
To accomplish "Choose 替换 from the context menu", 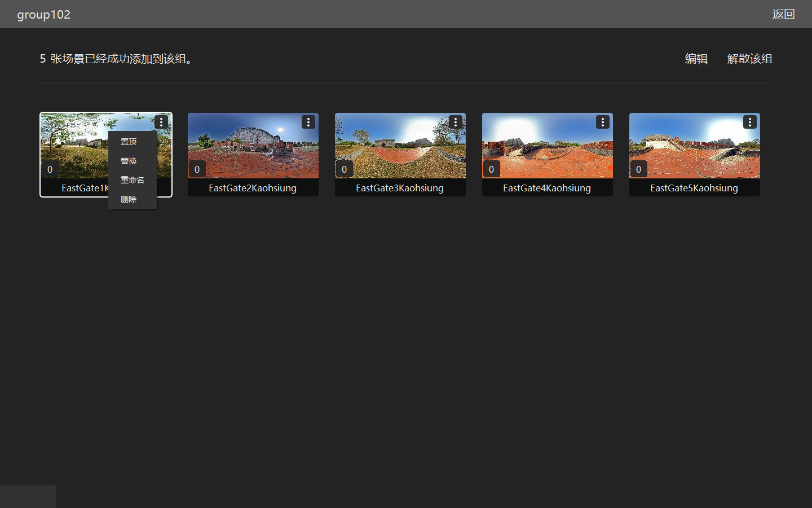I will [129, 161].
